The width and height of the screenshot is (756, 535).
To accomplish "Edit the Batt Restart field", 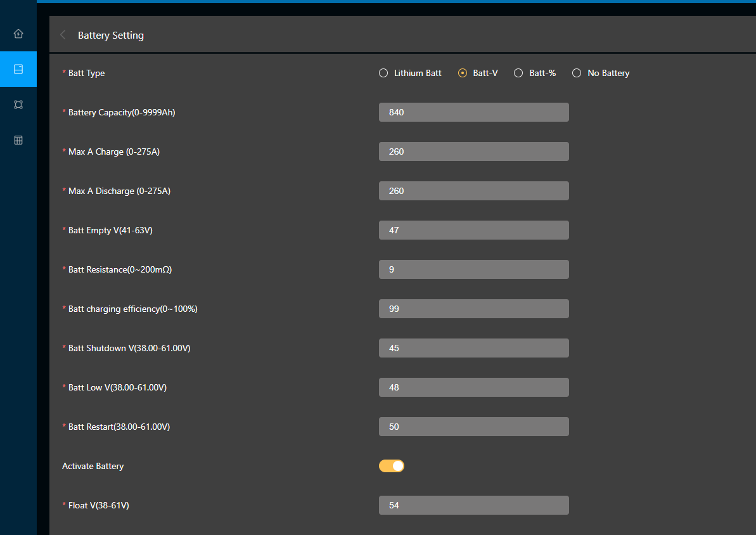I will pos(474,427).
